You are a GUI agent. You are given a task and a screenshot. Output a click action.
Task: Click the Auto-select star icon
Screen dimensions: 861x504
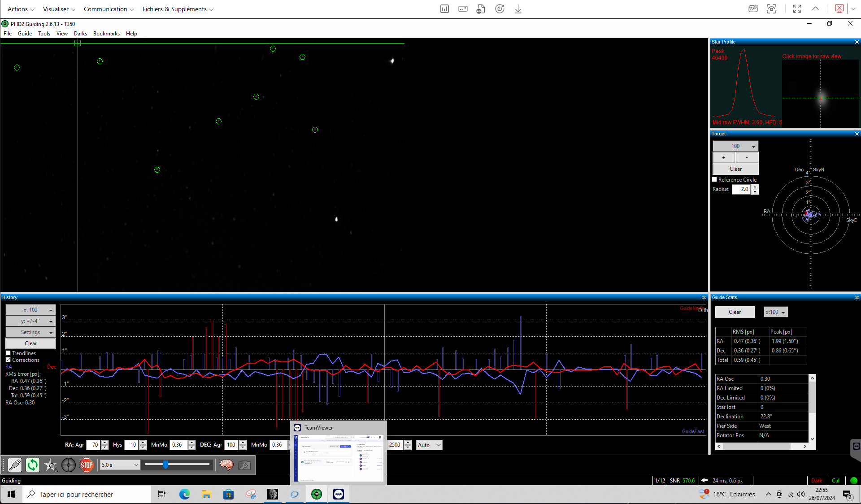(50, 465)
